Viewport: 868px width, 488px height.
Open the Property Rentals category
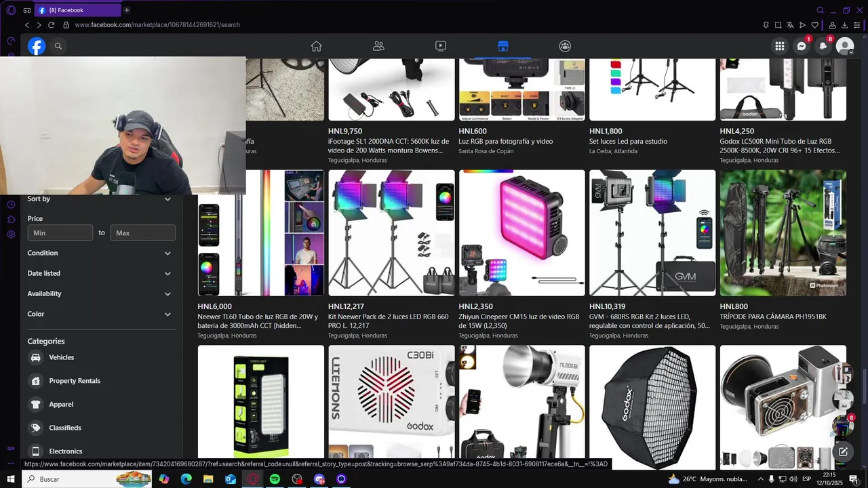coord(100,381)
